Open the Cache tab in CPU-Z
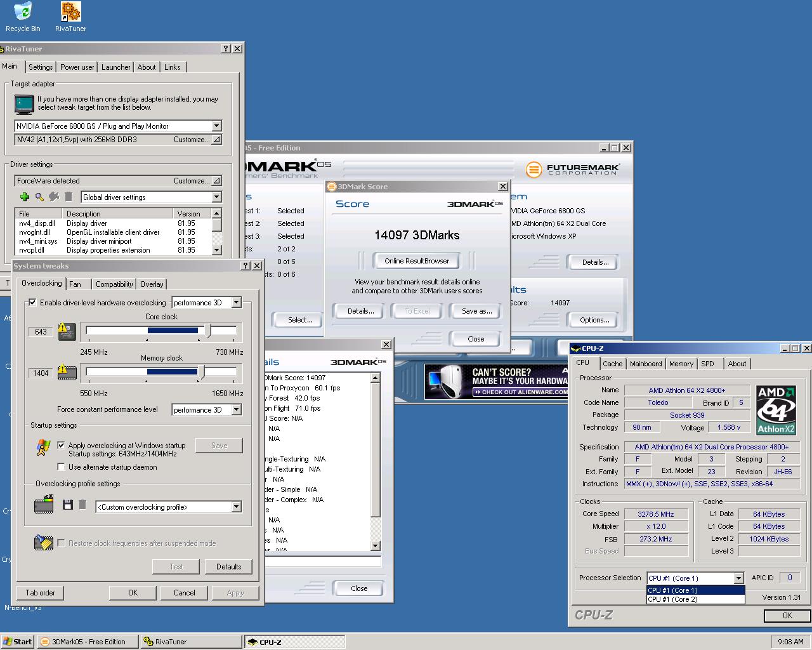This screenshot has height=650, width=812. point(612,364)
